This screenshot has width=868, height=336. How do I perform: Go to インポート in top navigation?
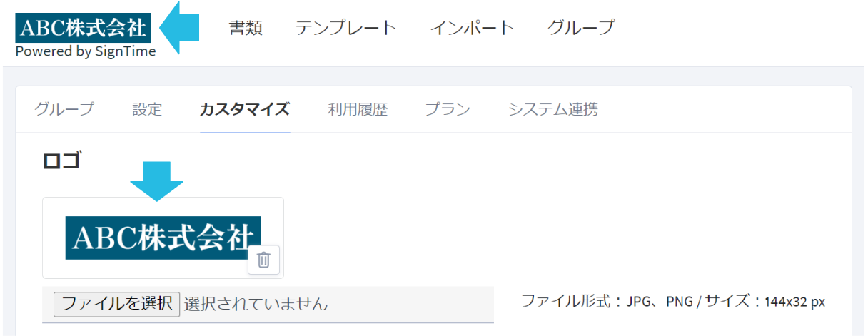tap(472, 28)
